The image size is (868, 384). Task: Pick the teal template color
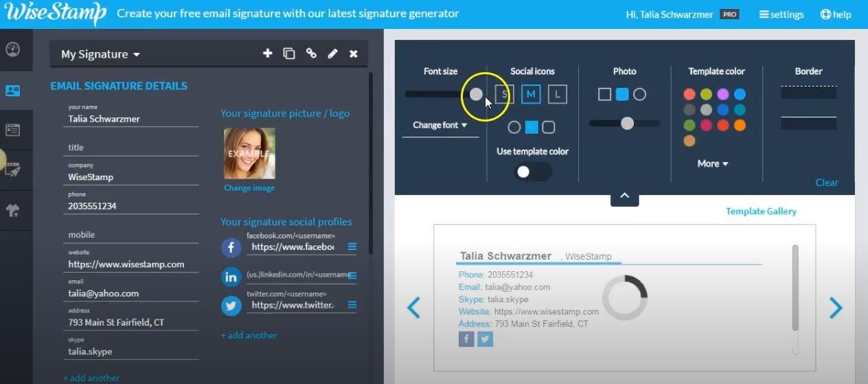740,109
